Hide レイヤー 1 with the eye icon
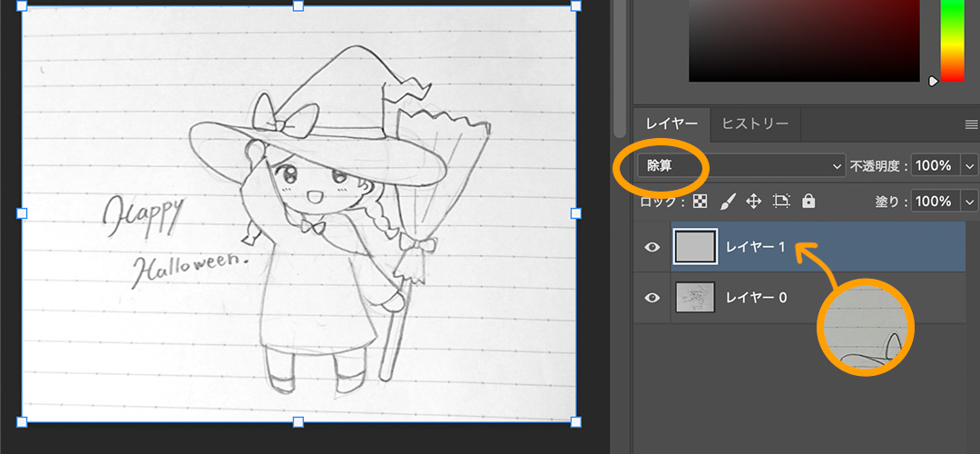The image size is (980, 454). pyautogui.click(x=652, y=247)
